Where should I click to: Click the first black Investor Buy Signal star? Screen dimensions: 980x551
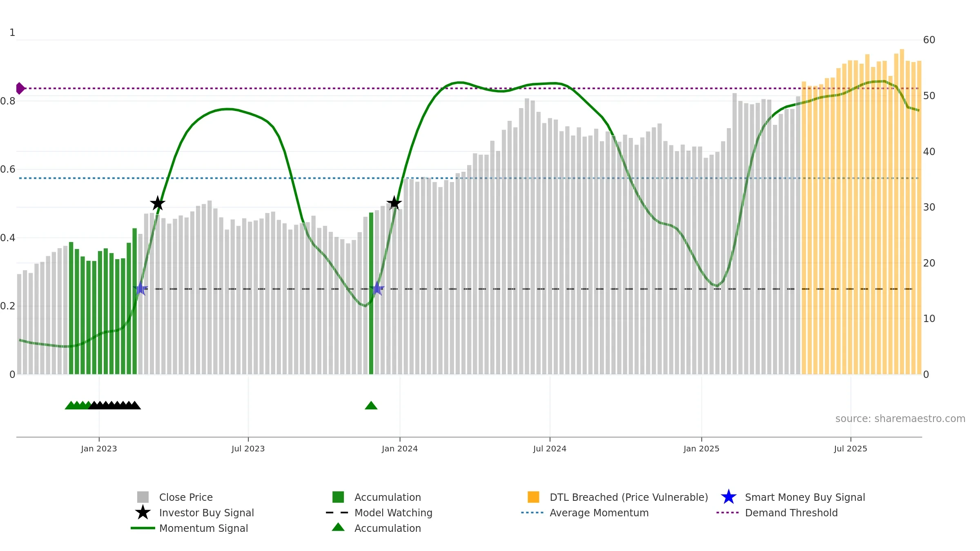click(x=158, y=203)
